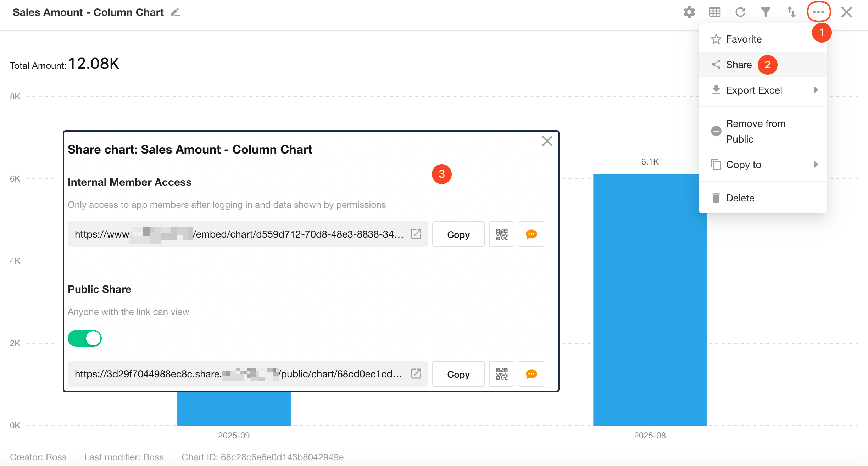Copy the internal member access link
This screenshot has height=466, width=868.
(x=458, y=234)
